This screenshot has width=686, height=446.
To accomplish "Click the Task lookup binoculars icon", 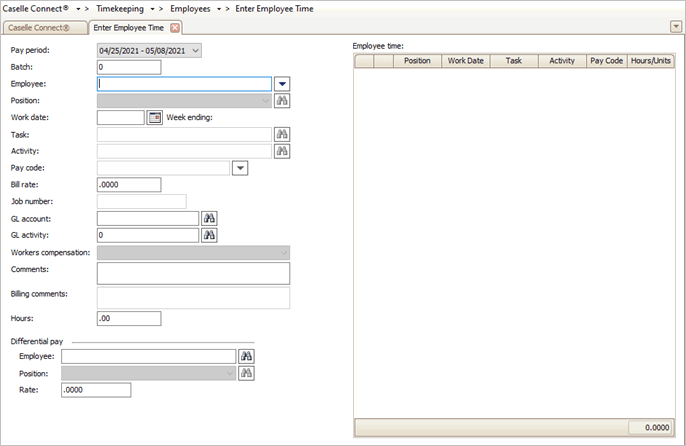I will [282, 135].
